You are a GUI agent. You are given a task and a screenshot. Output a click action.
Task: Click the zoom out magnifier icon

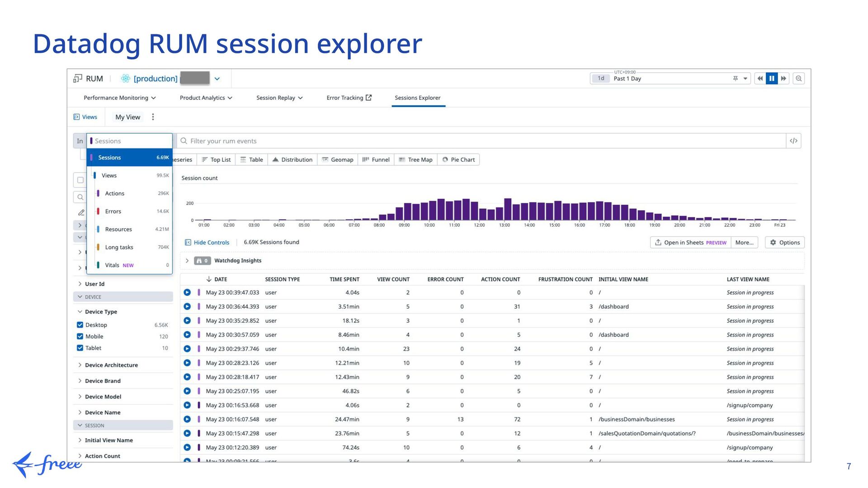799,79
